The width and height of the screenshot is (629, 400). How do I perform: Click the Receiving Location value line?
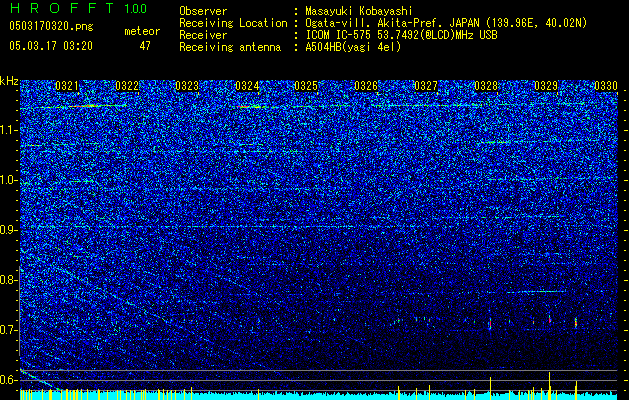click(446, 23)
